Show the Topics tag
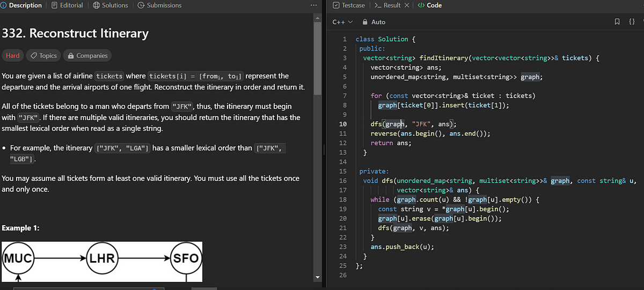This screenshot has height=290, width=644. pyautogui.click(x=43, y=56)
